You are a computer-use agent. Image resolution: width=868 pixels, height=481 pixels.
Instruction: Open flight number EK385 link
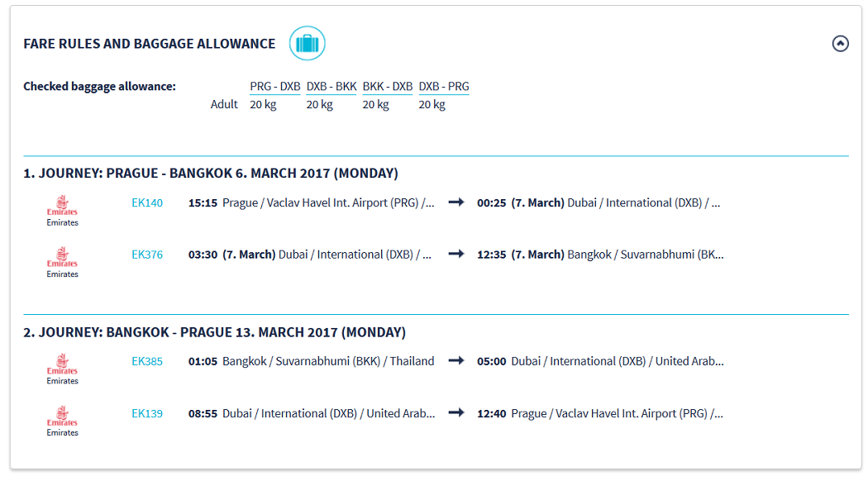pyautogui.click(x=147, y=361)
